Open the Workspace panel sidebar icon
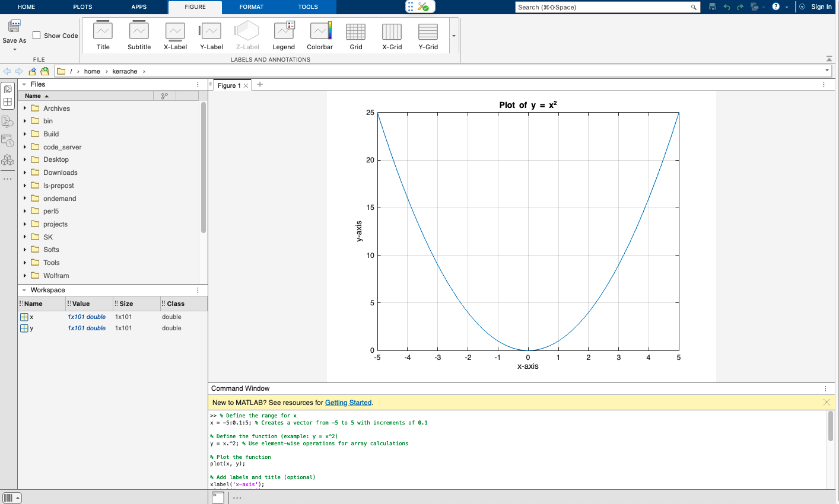Screen dimensions: 839x504 [8, 102]
